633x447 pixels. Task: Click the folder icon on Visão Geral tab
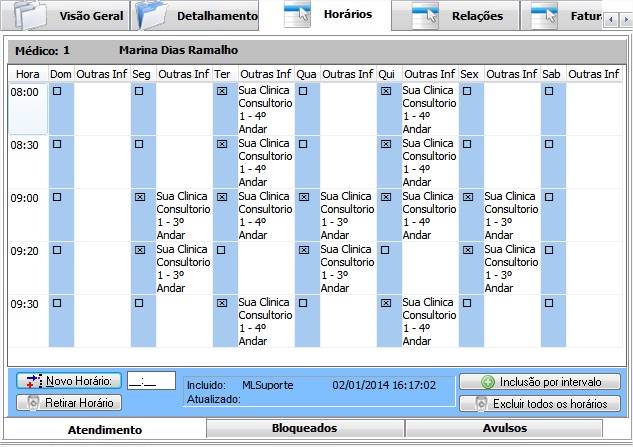[x=30, y=15]
